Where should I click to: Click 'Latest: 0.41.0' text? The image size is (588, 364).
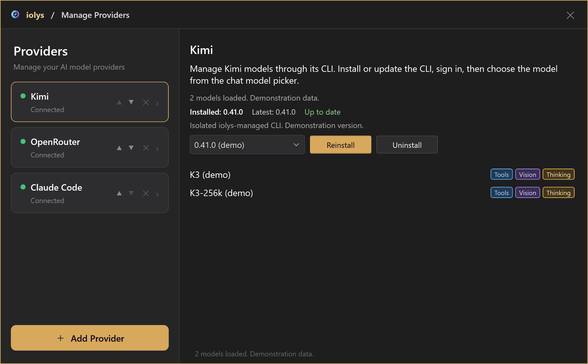[274, 112]
